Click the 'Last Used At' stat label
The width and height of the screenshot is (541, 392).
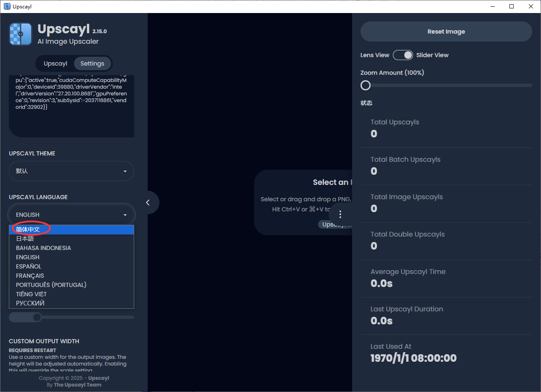[391, 347]
